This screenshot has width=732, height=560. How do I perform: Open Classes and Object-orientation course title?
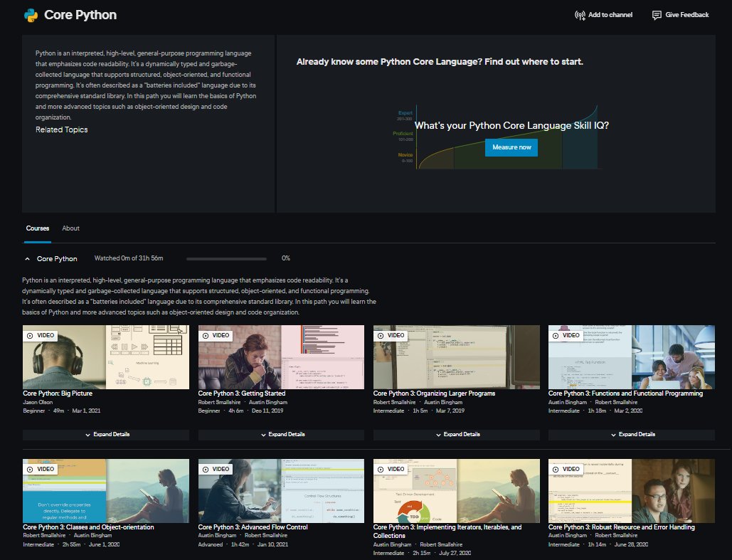[x=88, y=527]
